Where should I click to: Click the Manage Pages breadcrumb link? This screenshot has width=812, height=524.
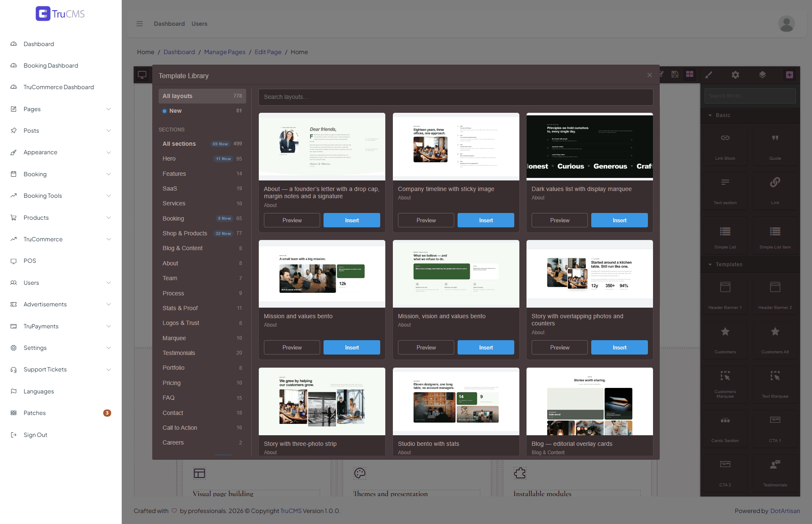click(225, 52)
